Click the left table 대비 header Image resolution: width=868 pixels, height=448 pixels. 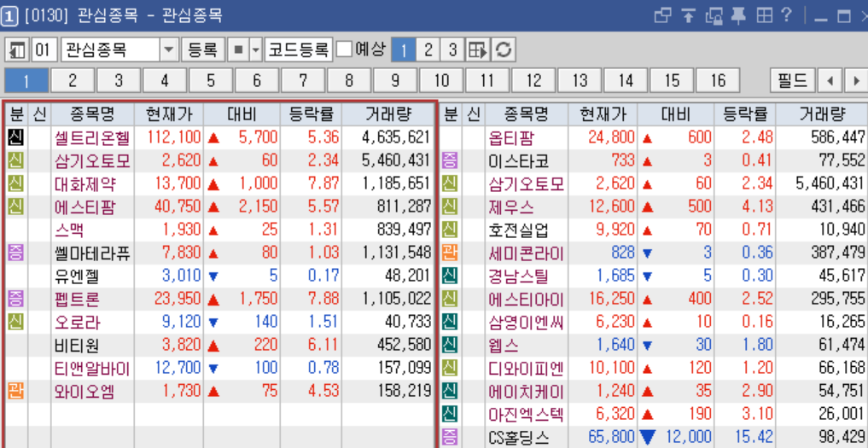pyautogui.click(x=242, y=114)
